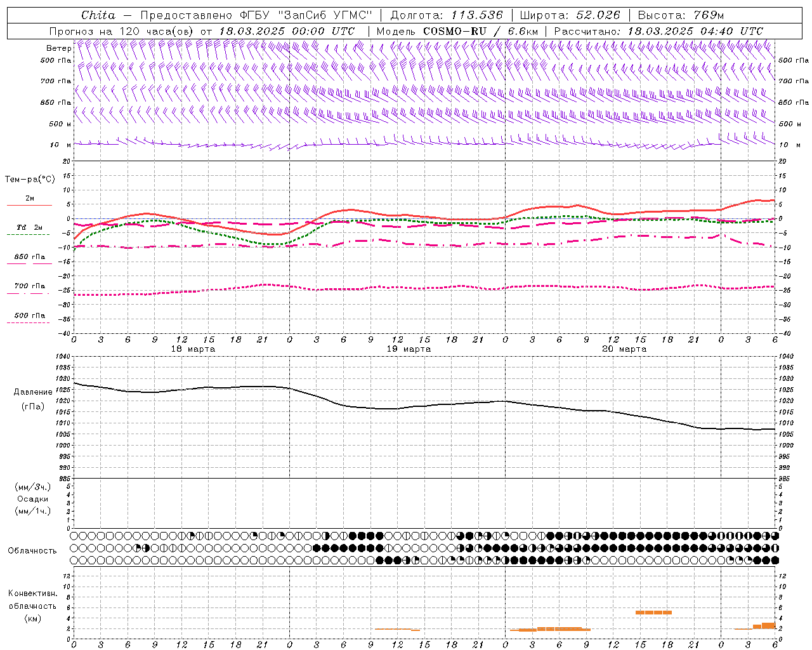The image size is (812, 650).
Task: Click the "Осадки" precipitation label
Action: pos(32,499)
